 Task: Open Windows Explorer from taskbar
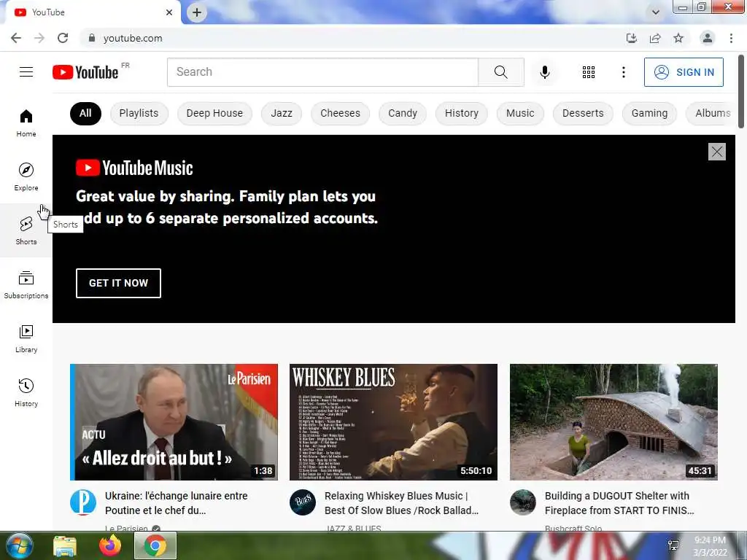(x=65, y=545)
